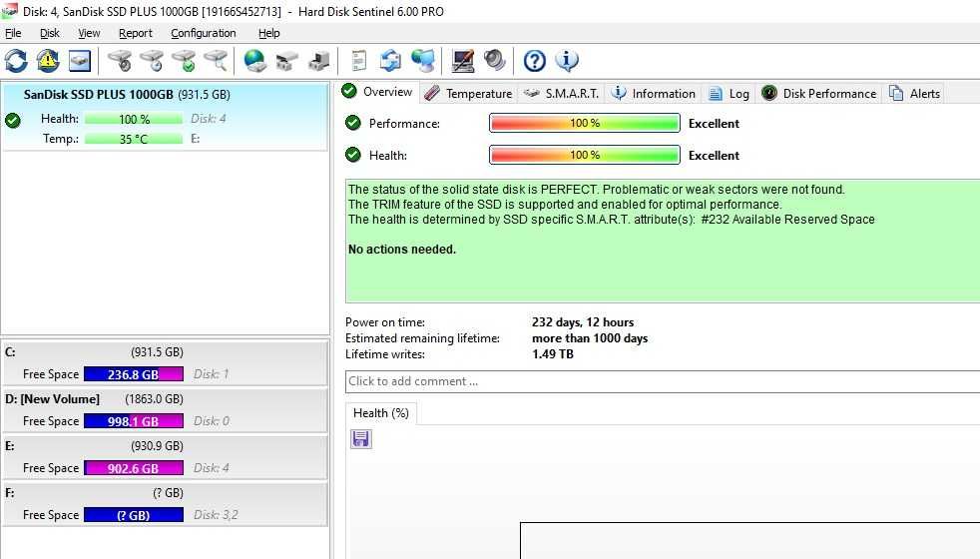Click the 'Click to add comment' field
Image resolution: width=980 pixels, height=559 pixels.
[x=663, y=381]
